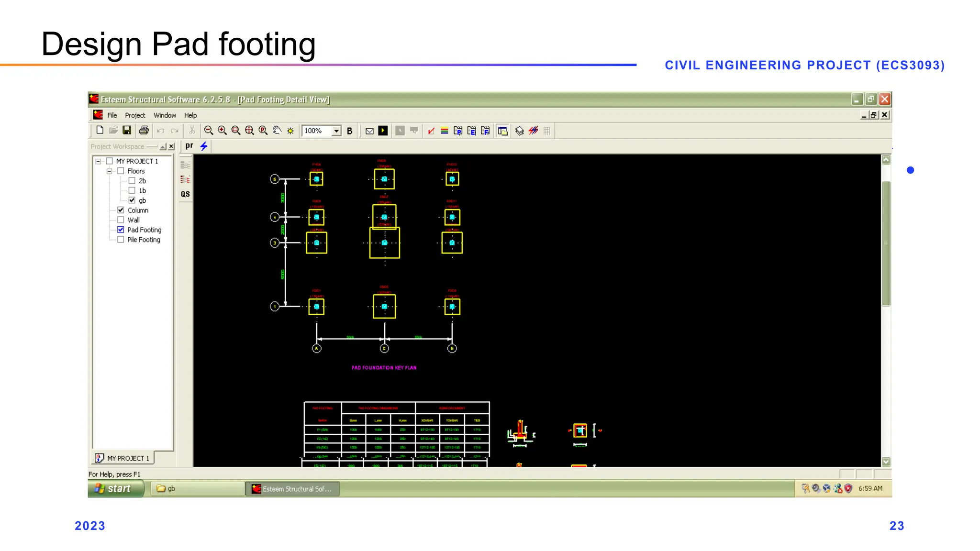This screenshot has height=551, width=980.
Task: Click the bold B toolbar button
Action: tap(350, 131)
